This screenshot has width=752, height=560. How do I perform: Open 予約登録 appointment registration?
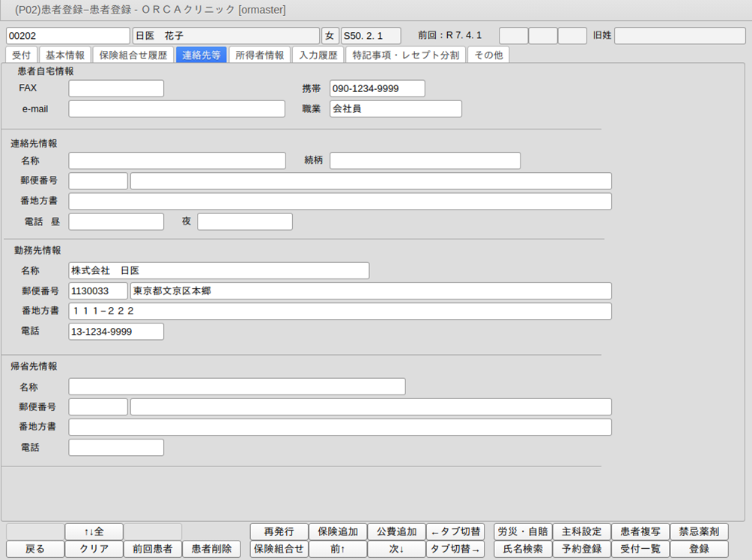point(581,549)
